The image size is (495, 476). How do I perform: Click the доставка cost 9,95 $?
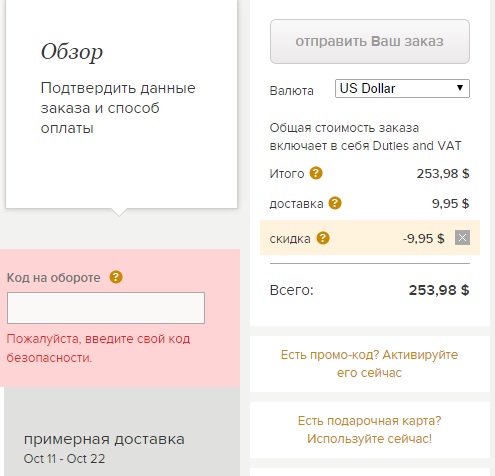click(x=450, y=203)
